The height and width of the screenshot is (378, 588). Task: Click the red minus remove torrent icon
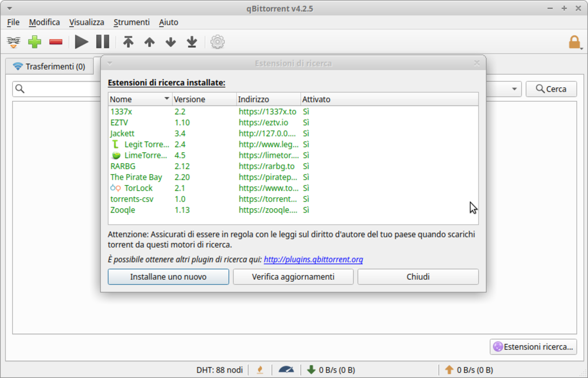[x=56, y=42]
